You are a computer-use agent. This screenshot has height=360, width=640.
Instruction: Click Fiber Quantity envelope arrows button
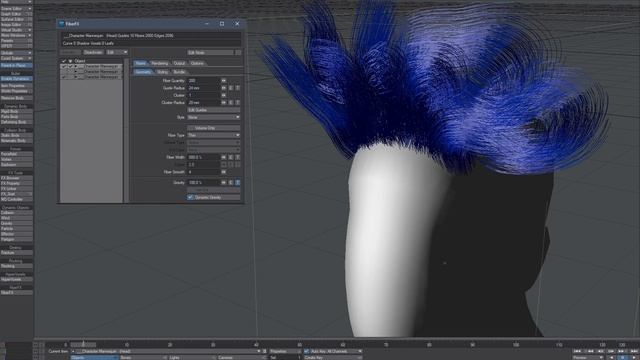click(x=224, y=81)
